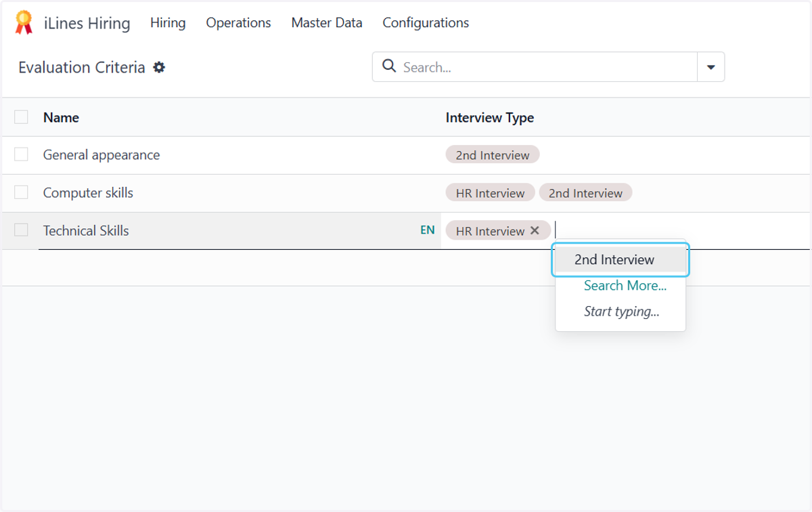Click the 2nd Interview tag of General appearance
Screen dimensions: 812x512
493,155
